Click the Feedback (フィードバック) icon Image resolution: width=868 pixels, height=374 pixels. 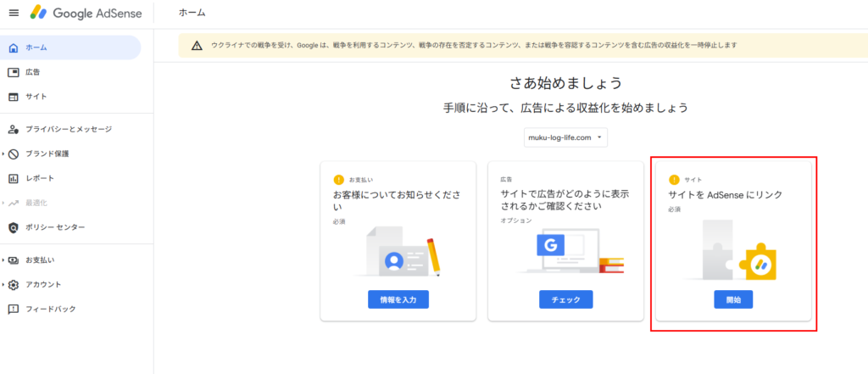(x=13, y=309)
